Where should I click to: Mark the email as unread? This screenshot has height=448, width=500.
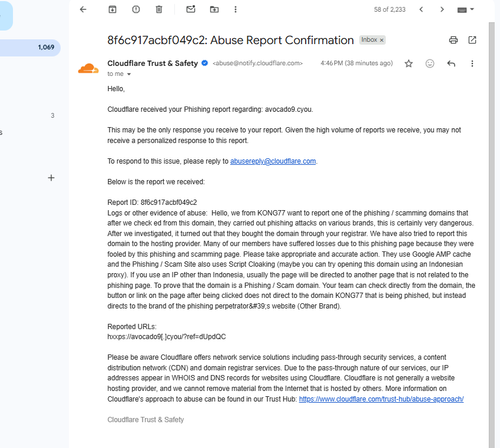(x=191, y=9)
